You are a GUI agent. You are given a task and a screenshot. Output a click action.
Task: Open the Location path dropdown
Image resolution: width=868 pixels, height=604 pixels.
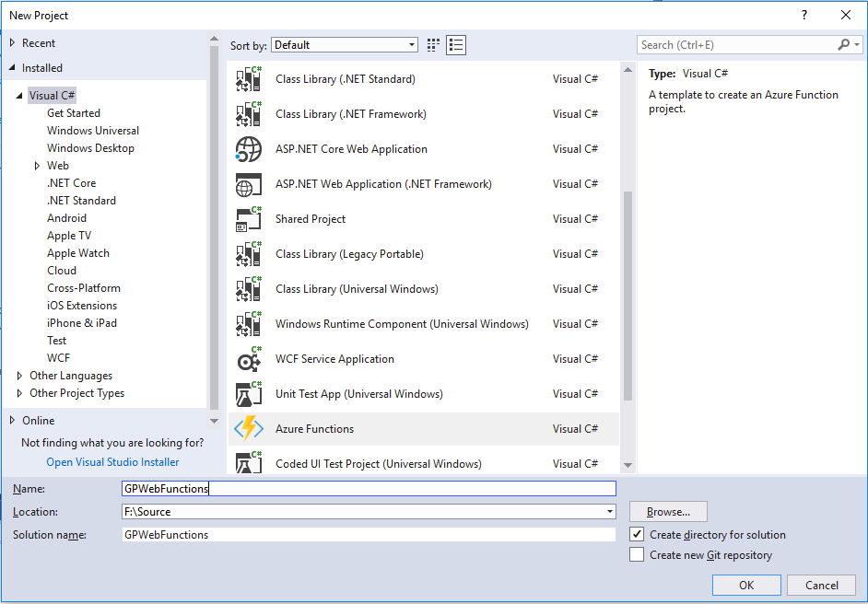coord(609,512)
